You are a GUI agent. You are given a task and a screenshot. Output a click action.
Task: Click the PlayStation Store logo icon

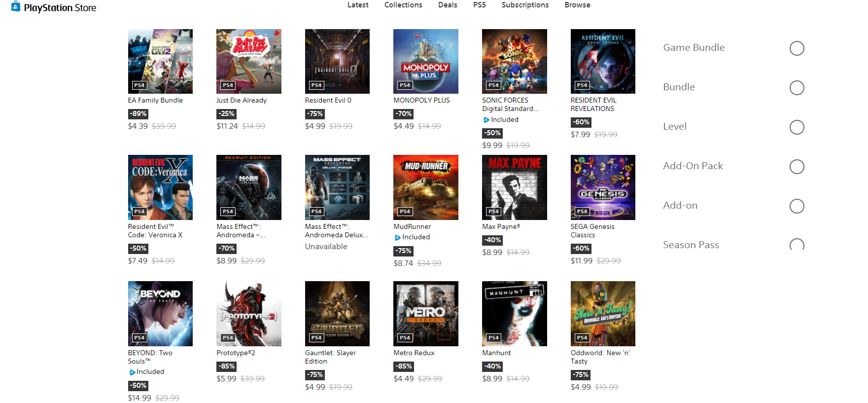click(16, 6)
